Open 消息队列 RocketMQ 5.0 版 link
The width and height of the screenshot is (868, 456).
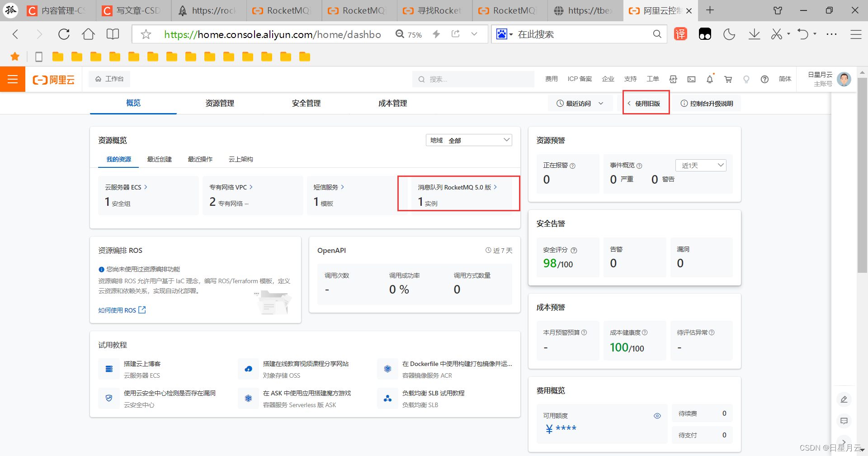click(458, 187)
